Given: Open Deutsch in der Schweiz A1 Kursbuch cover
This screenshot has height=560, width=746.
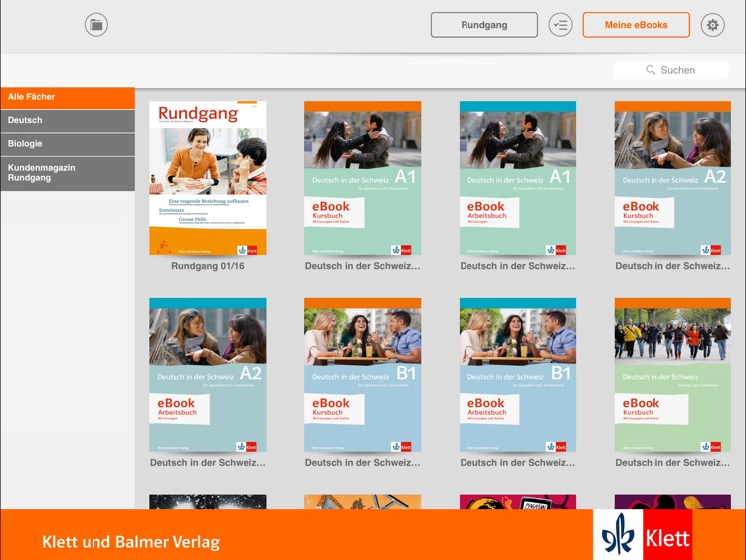Looking at the screenshot, I should 362,178.
